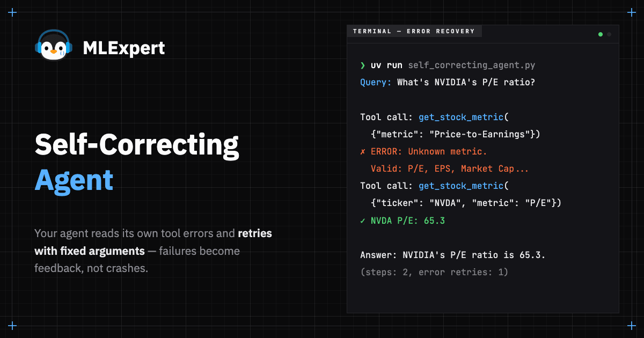The height and width of the screenshot is (338, 644).
Task: Click the blue plus marker at bottom-left corner
Action: [x=13, y=326]
